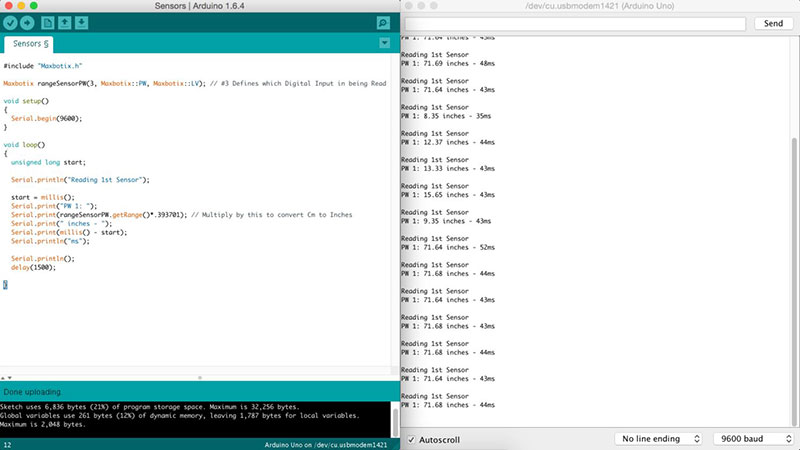Toggle the Autoscroll checkbox
The image size is (800, 450).
[411, 439]
